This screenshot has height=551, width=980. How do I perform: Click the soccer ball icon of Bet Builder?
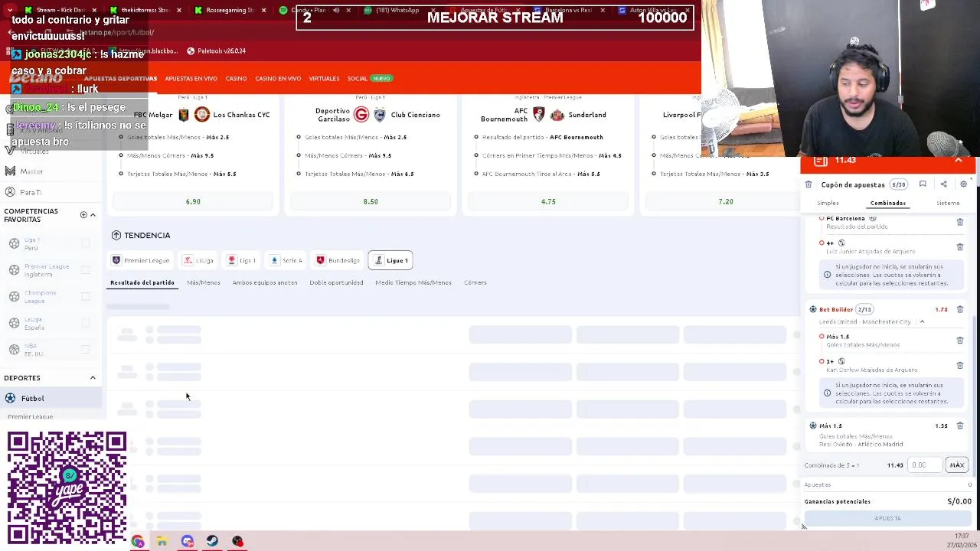pos(813,309)
